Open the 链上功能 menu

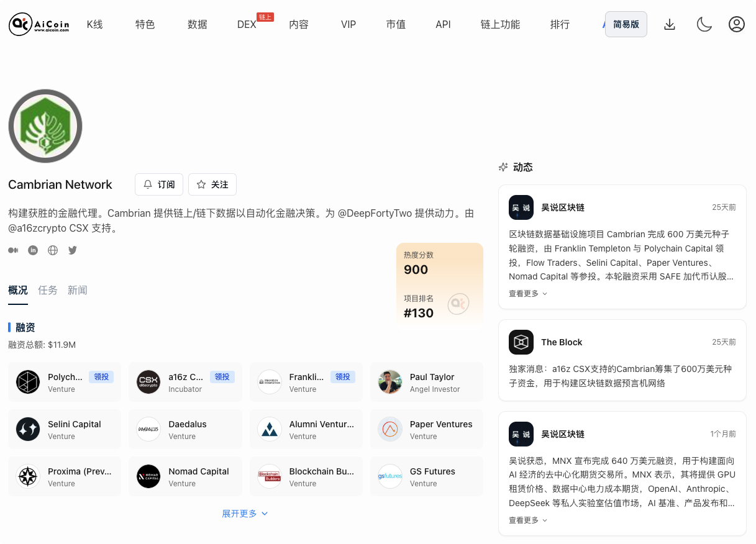click(x=500, y=25)
